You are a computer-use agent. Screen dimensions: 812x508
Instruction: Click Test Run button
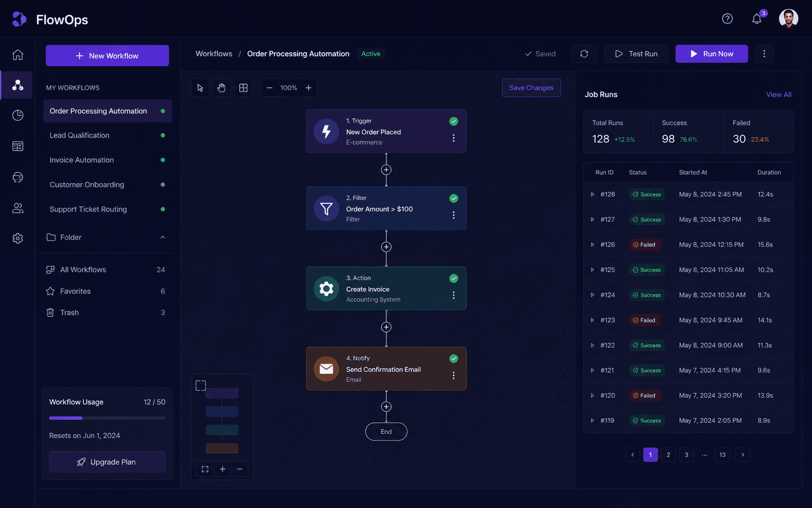pos(636,54)
